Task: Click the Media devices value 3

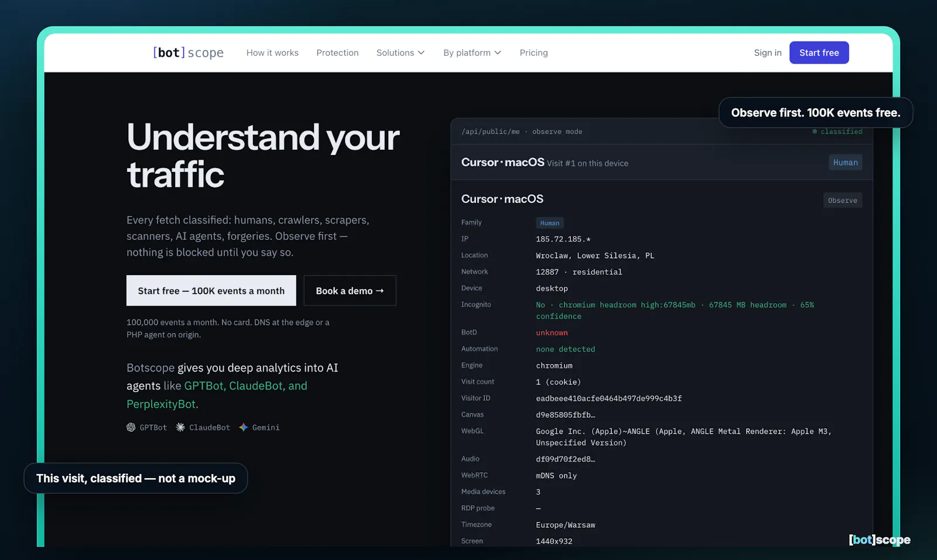Action: click(538, 492)
